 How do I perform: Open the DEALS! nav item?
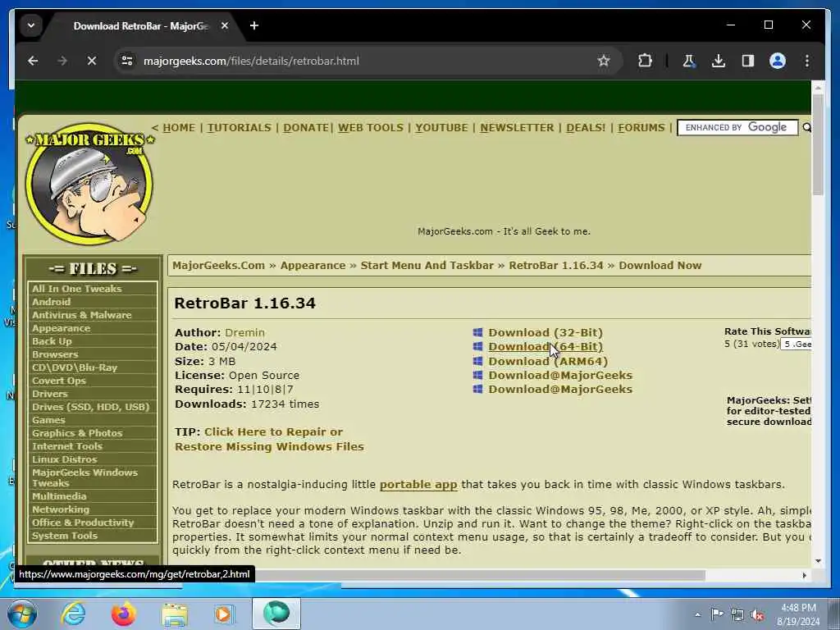(x=586, y=127)
